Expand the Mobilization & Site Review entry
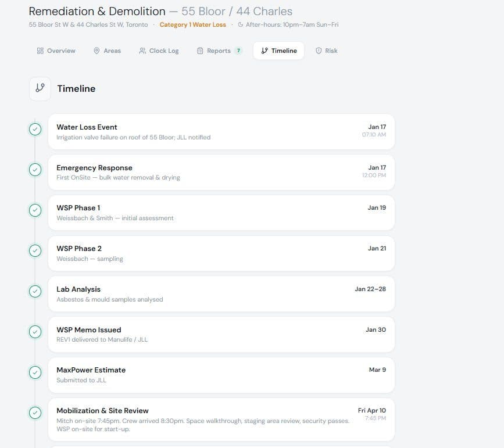The width and height of the screenshot is (504, 448). click(221, 420)
